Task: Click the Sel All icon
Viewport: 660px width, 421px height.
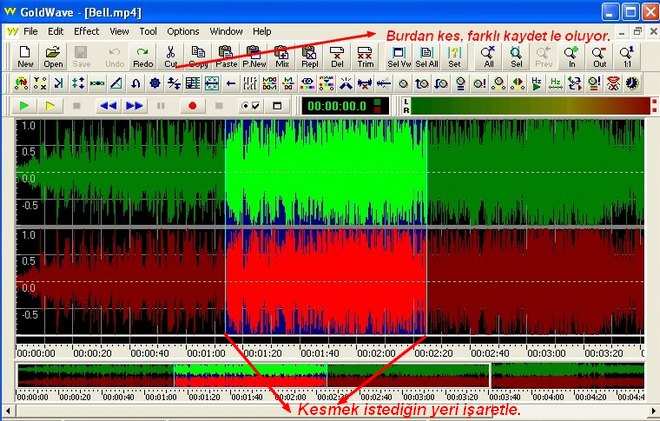Action: (x=426, y=57)
